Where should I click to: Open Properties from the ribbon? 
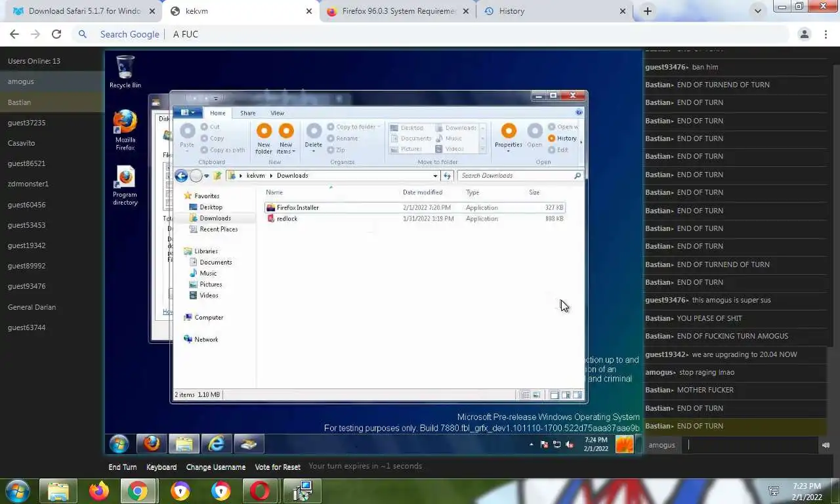click(x=509, y=138)
